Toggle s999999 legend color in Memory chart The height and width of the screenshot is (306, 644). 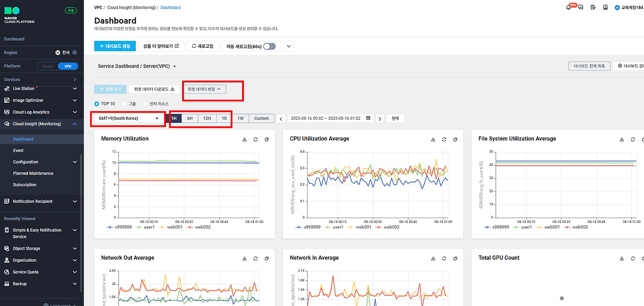tap(110, 227)
